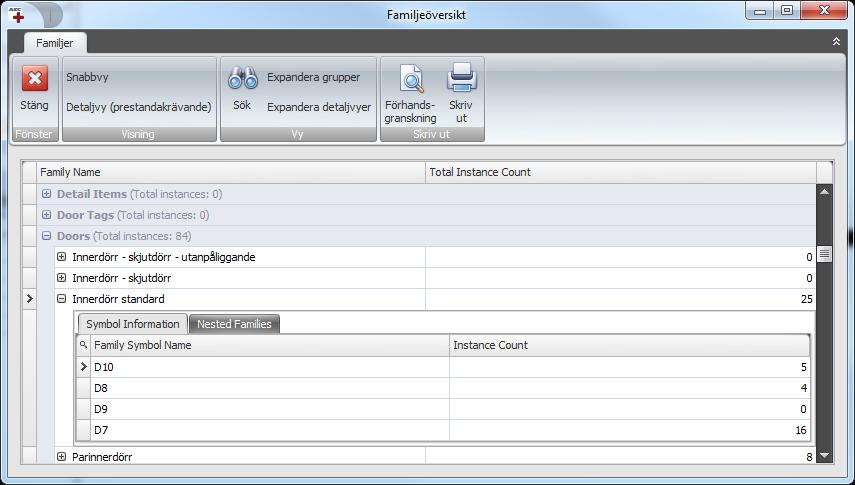Open the Symbol Information tab
The height and width of the screenshot is (485, 855).
click(133, 324)
